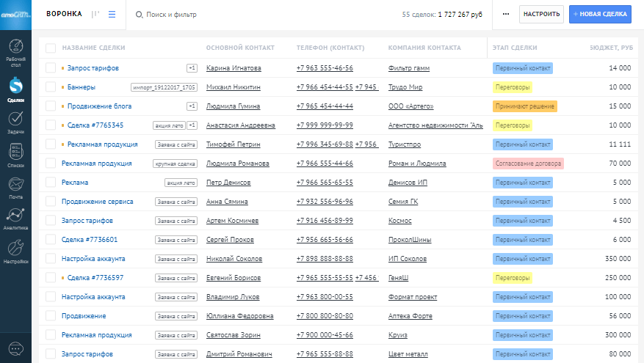Open the Задачи section in sidebar
Viewport: 644px width, 363px height.
15,122
